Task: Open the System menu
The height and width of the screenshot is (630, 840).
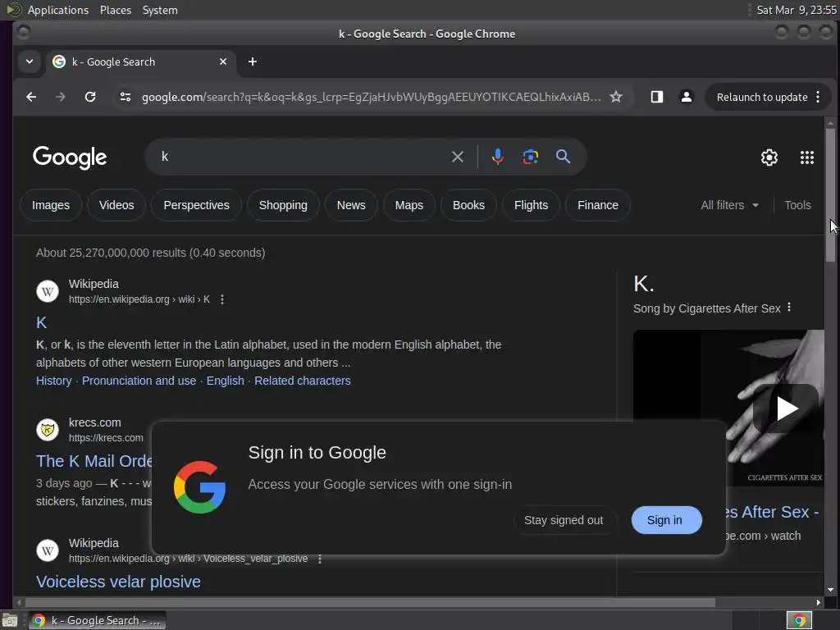Action: [x=160, y=10]
